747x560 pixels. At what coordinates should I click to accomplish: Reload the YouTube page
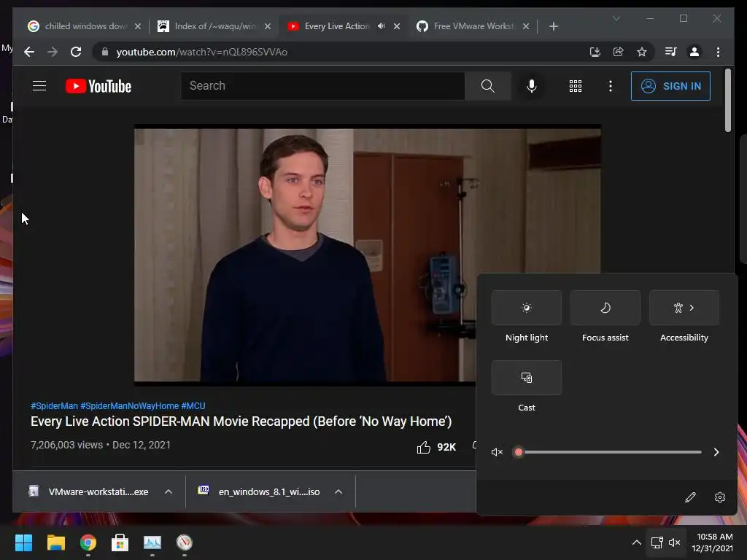(76, 52)
